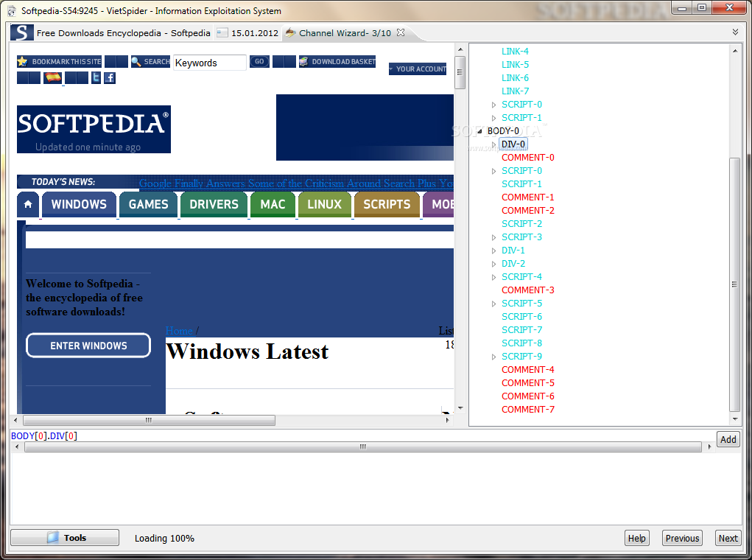Expand the DIV-2 node

point(493,264)
